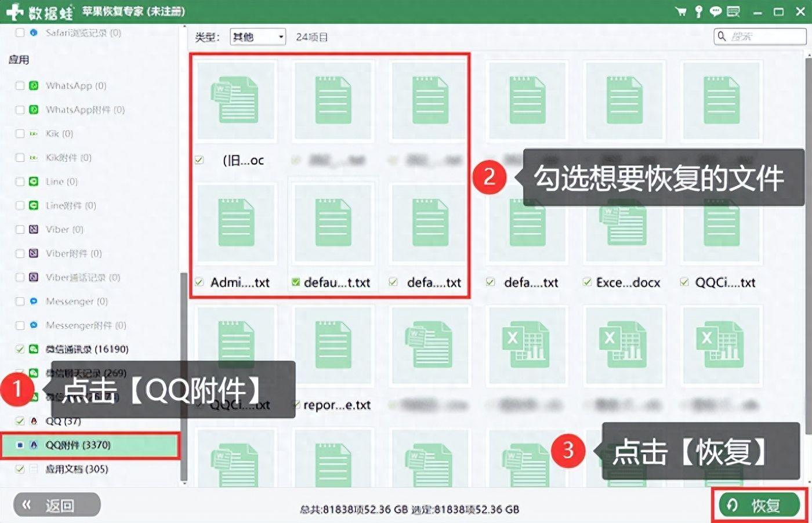Click the 应用 section heading
The image size is (812, 523).
tap(19, 59)
